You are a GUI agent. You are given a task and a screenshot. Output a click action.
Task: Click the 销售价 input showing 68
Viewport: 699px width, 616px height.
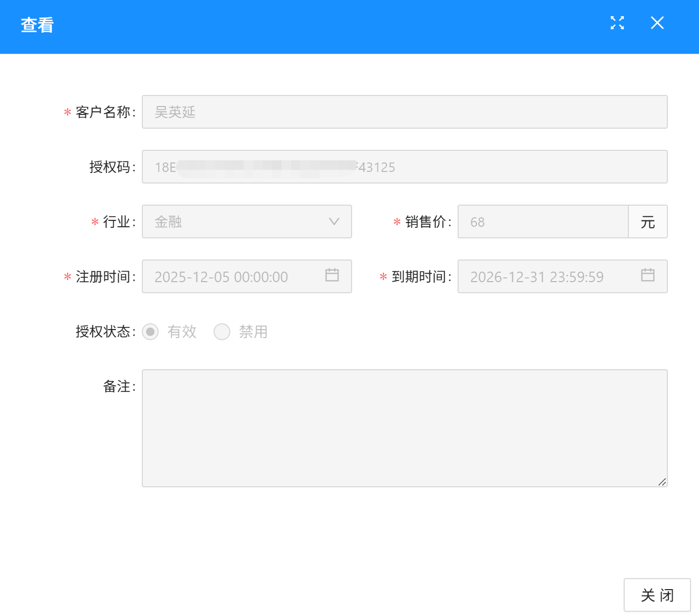[x=542, y=222]
